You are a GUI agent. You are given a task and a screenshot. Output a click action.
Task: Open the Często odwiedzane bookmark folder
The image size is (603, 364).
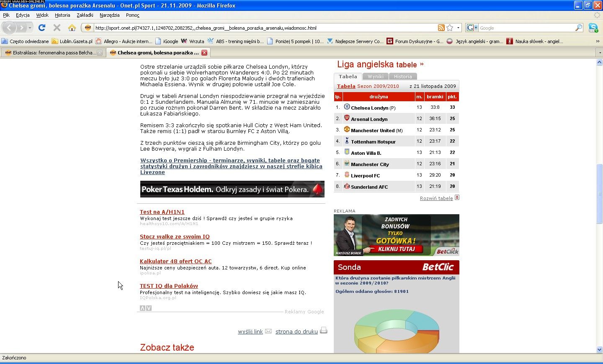coord(25,41)
